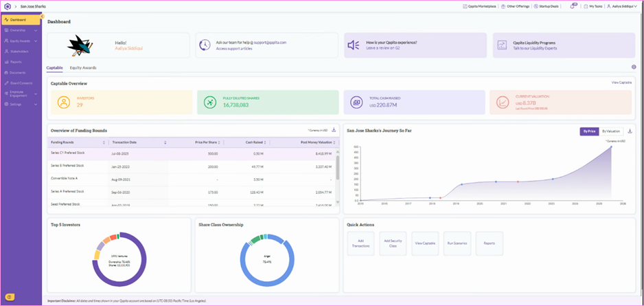Select Series B Prefered Stock row
The image size is (644, 306).
click(192, 166)
